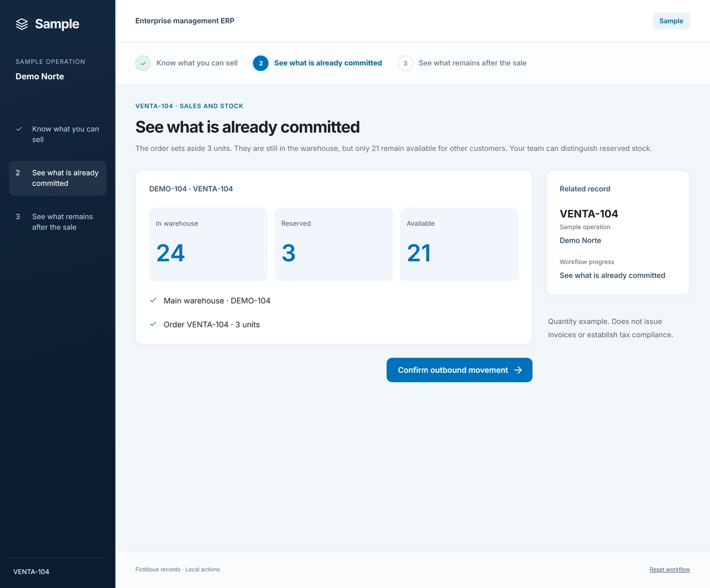Open sidebar step See what remains after the sale

click(58, 222)
